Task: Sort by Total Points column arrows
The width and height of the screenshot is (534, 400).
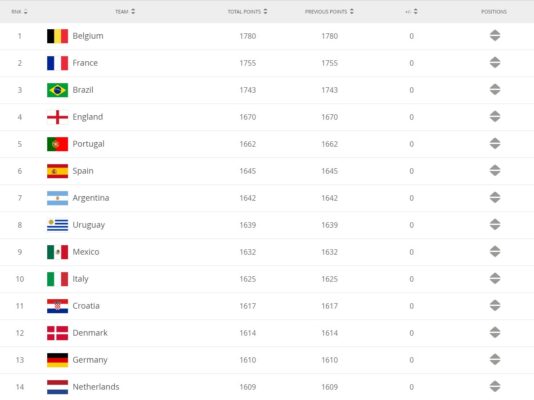Action: coord(265,12)
